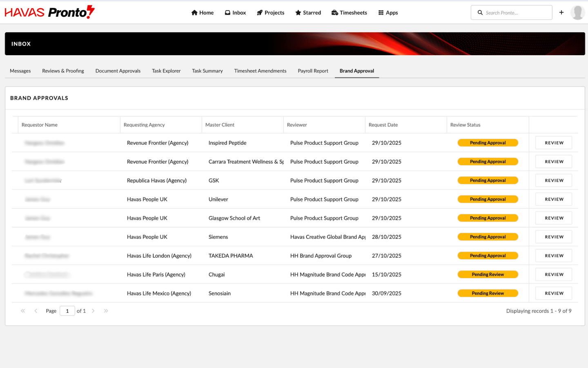Sort by the Requesting Agency column header
Screen dimensions: 588x368
[144, 125]
